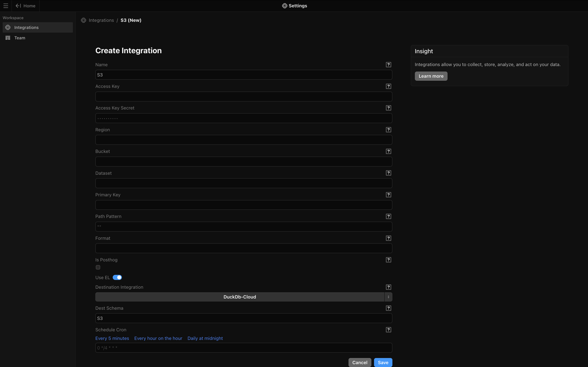Open the DuckDb-Cloud destination dropdown
The image size is (588, 367).
(x=239, y=297)
